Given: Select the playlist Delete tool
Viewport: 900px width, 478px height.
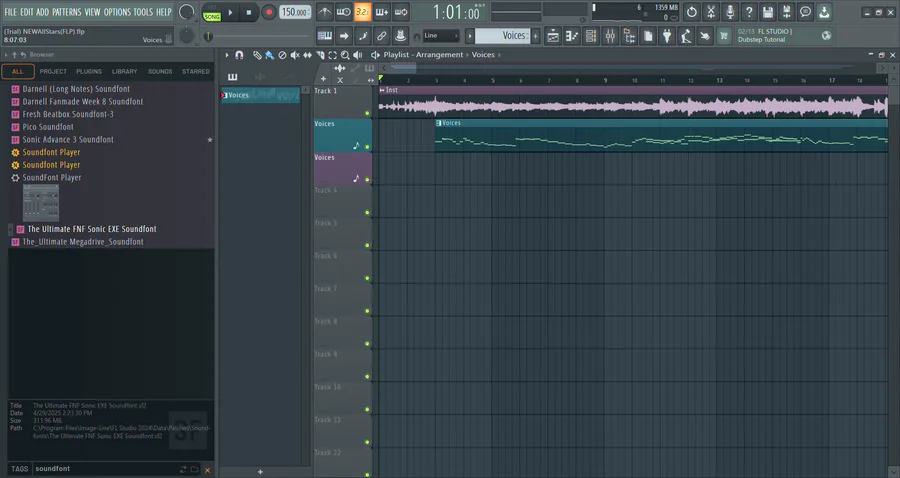Looking at the screenshot, I should [282, 55].
